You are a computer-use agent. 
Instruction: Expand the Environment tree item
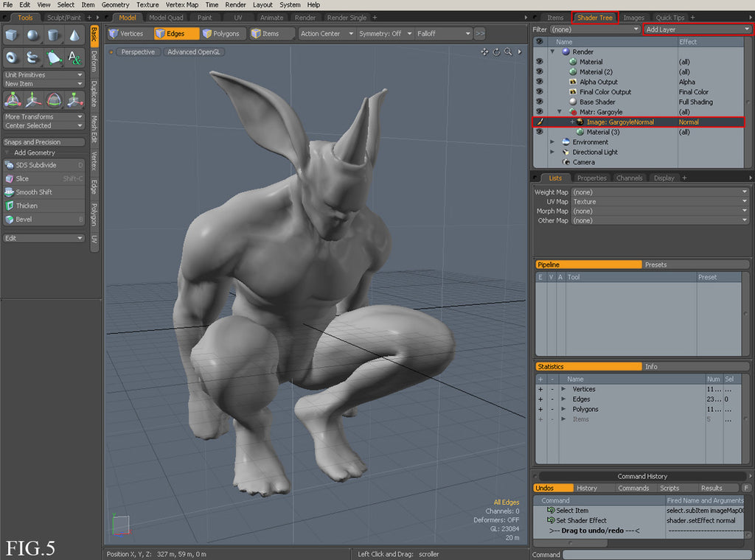(553, 142)
